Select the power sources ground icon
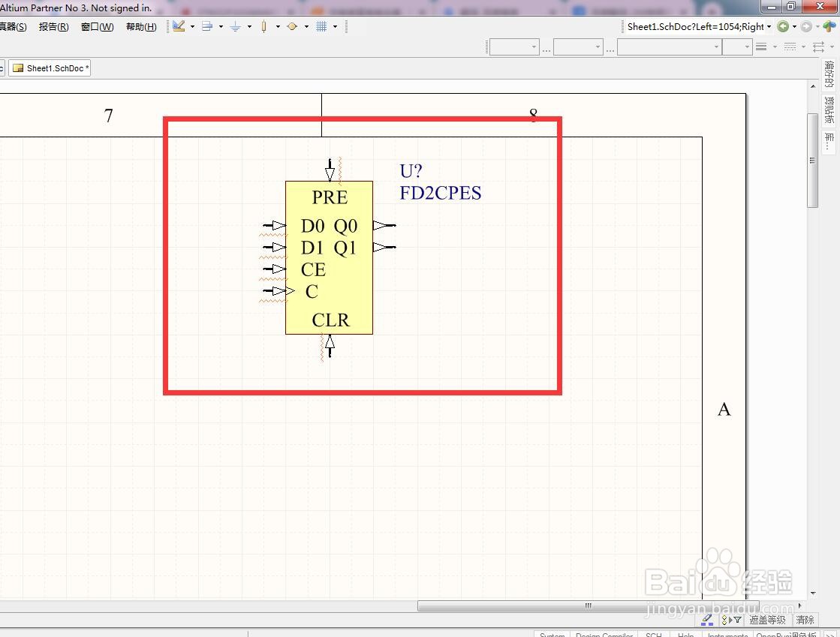 235,26
